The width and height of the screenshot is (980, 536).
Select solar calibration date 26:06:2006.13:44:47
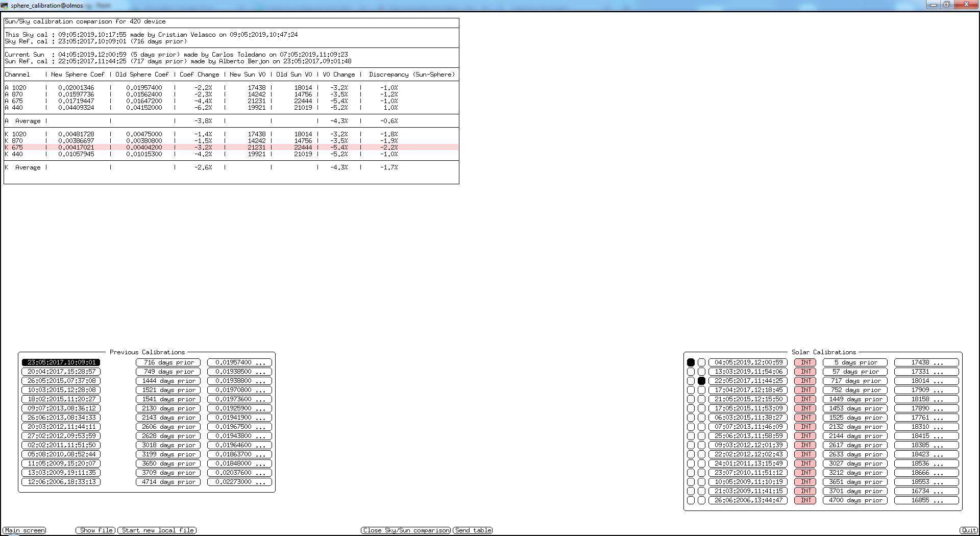coord(748,500)
